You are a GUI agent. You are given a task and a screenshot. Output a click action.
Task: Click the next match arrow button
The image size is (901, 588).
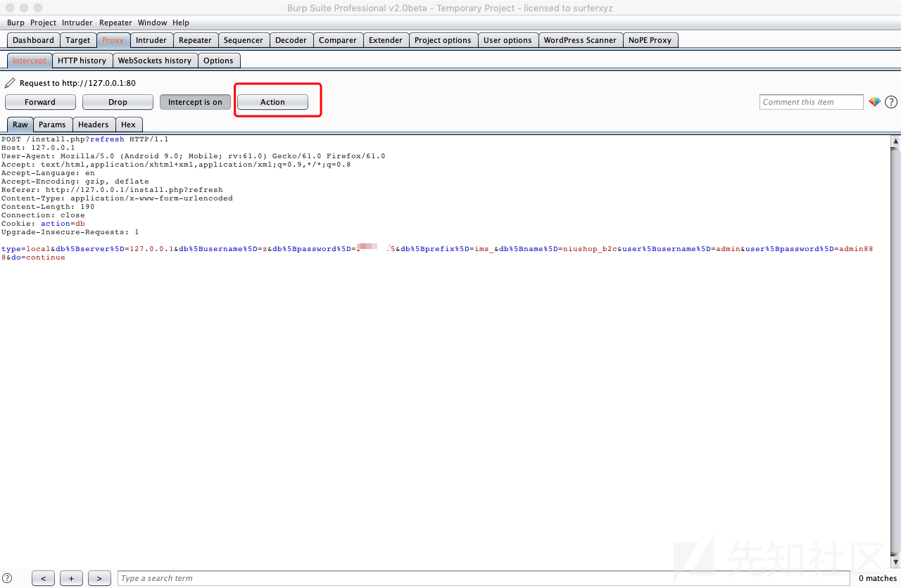click(99, 578)
